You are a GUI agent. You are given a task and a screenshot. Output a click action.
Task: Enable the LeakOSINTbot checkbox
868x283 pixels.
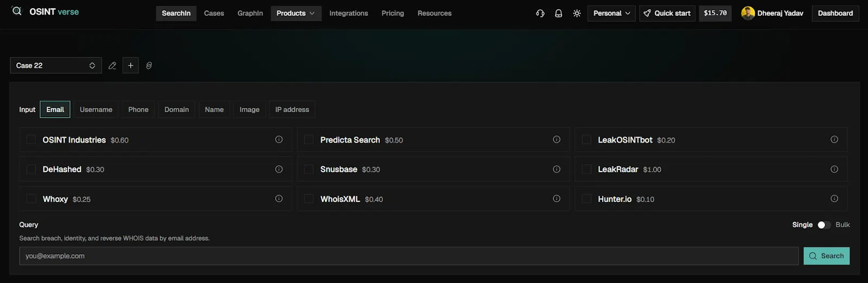click(x=586, y=140)
